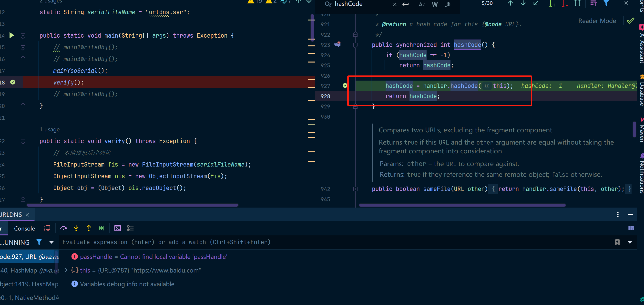Filter threads with the funnel icon
The width and height of the screenshot is (644, 305).
[x=39, y=242]
